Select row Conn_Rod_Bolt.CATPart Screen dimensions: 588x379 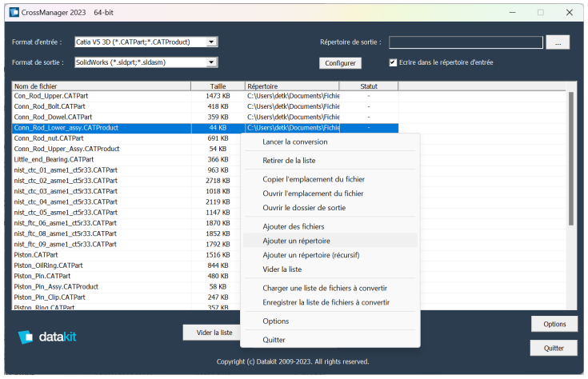[x=205, y=106]
